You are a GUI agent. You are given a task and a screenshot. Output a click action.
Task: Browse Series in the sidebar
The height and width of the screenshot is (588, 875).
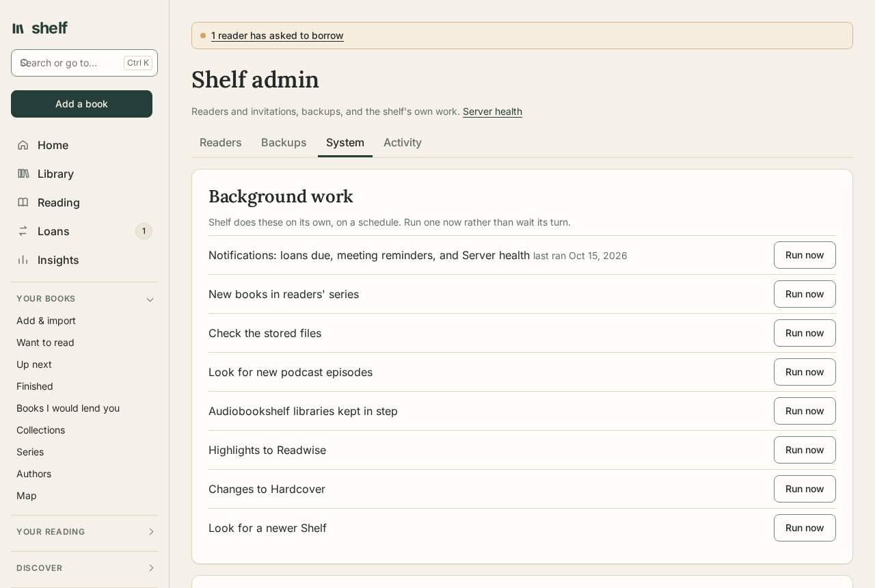pyautogui.click(x=30, y=452)
